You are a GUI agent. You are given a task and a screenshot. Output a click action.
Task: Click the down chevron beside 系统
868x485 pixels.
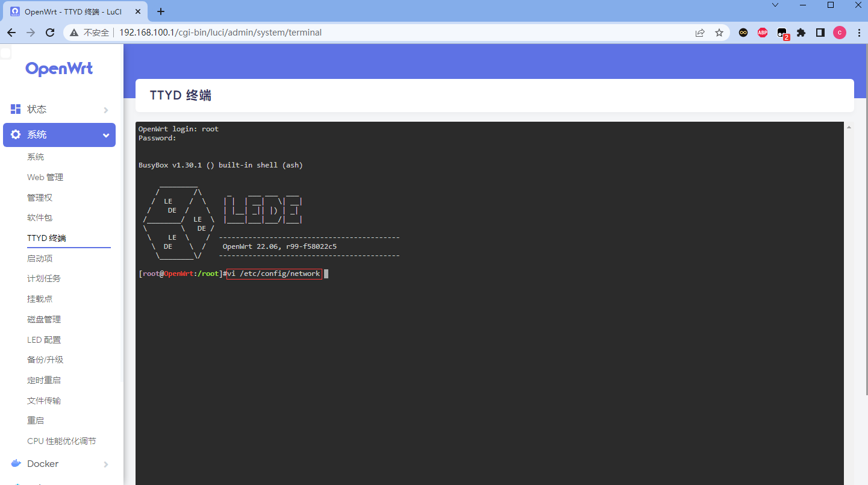coord(106,135)
